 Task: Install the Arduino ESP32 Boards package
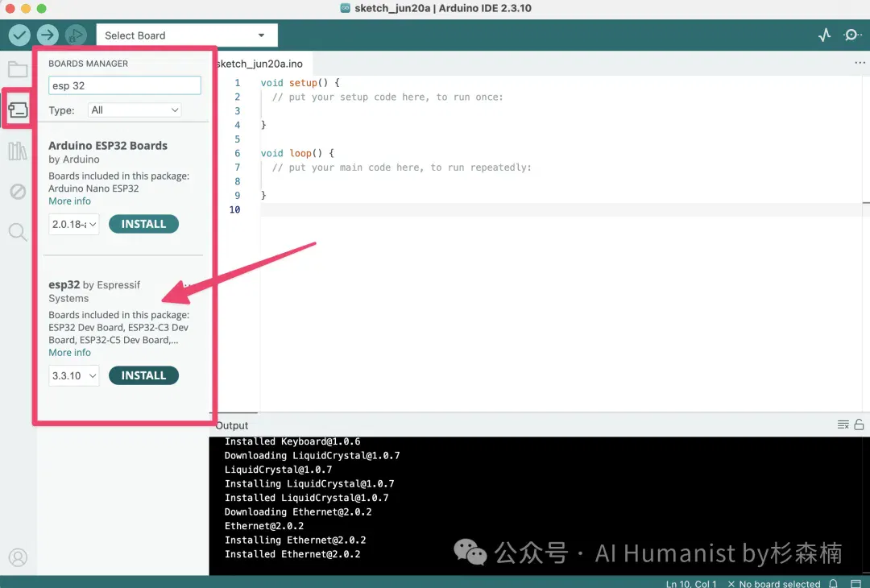(143, 224)
